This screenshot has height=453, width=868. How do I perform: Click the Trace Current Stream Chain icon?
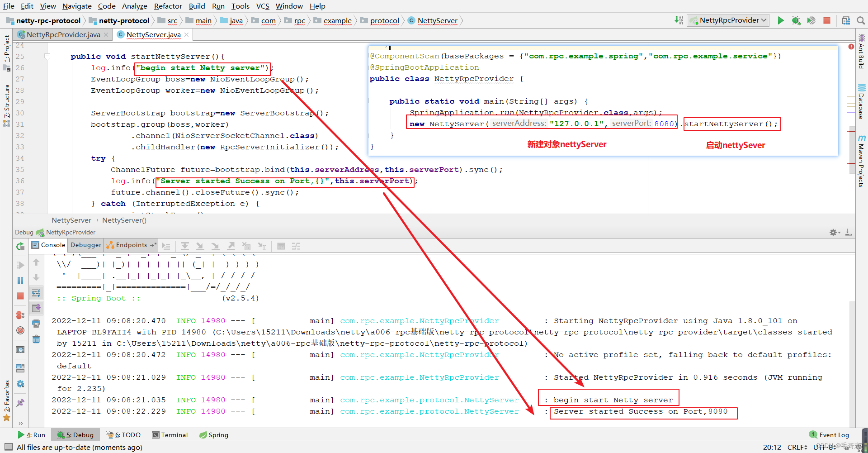click(296, 246)
